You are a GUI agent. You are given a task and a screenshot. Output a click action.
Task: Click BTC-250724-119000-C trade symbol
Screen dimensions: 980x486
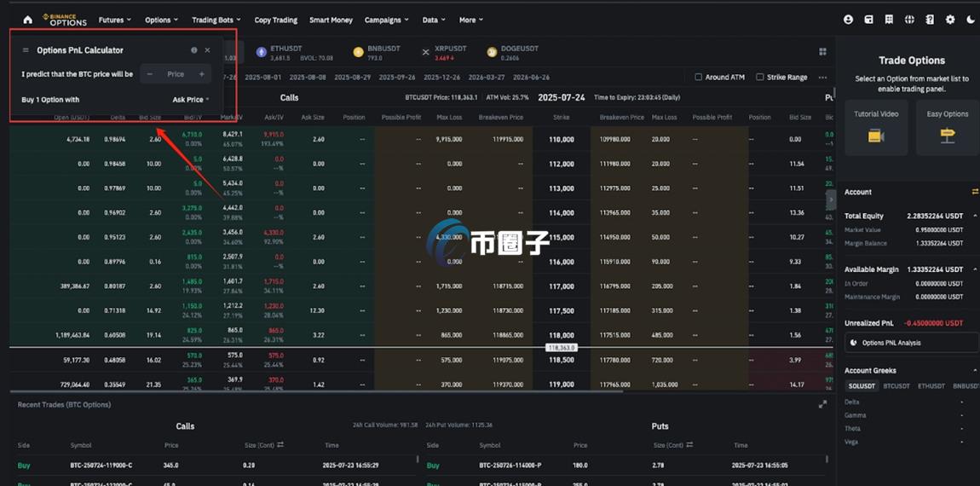101,466
